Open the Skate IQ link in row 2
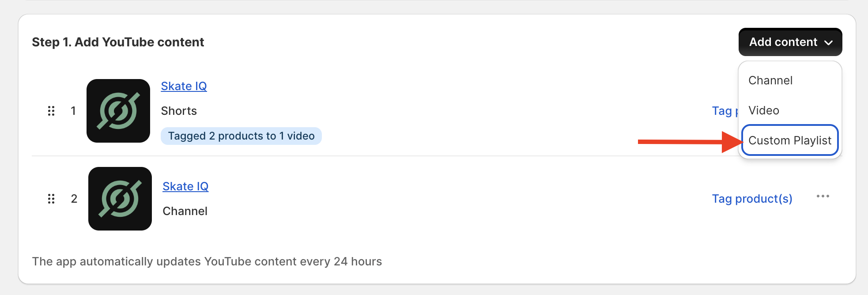Viewport: 868px width, 295px height. pyautogui.click(x=185, y=186)
